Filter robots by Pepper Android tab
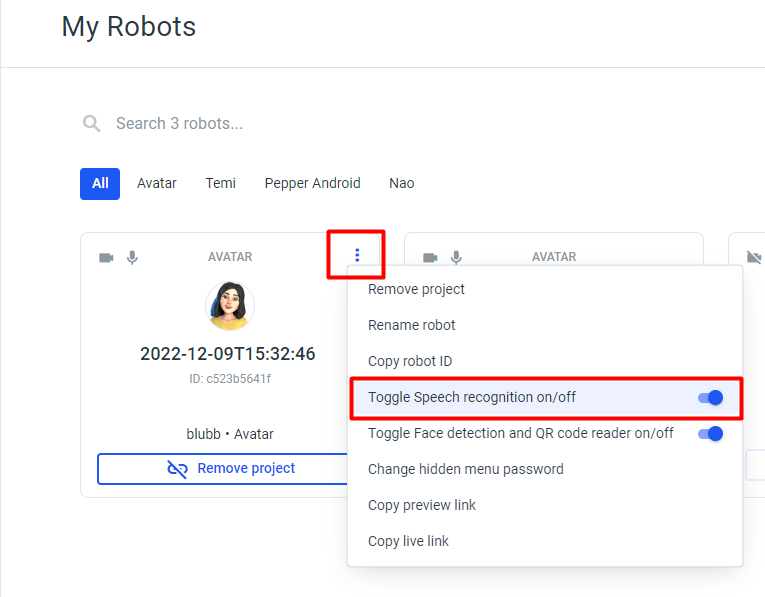The image size is (765, 597). (x=312, y=183)
